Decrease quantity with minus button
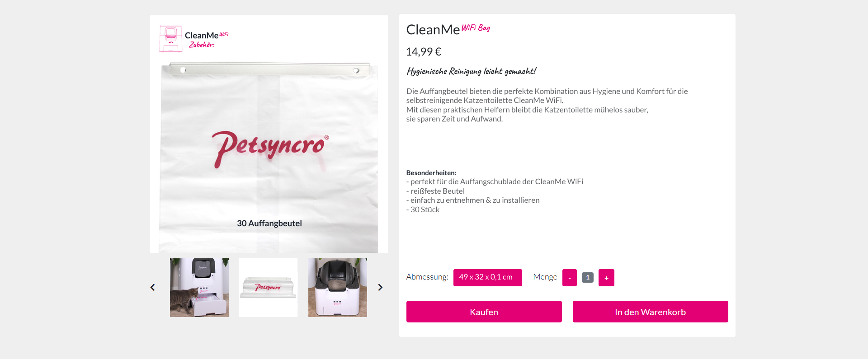868x359 pixels. 570,278
